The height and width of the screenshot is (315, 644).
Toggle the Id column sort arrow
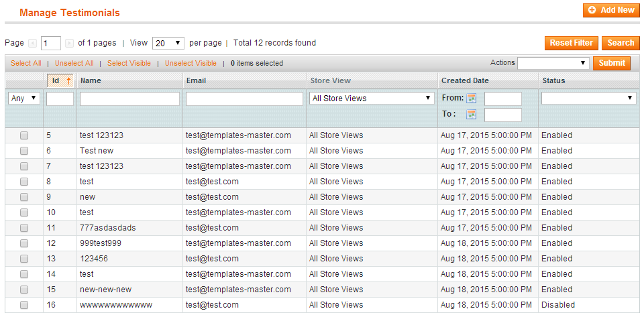pyautogui.click(x=69, y=81)
